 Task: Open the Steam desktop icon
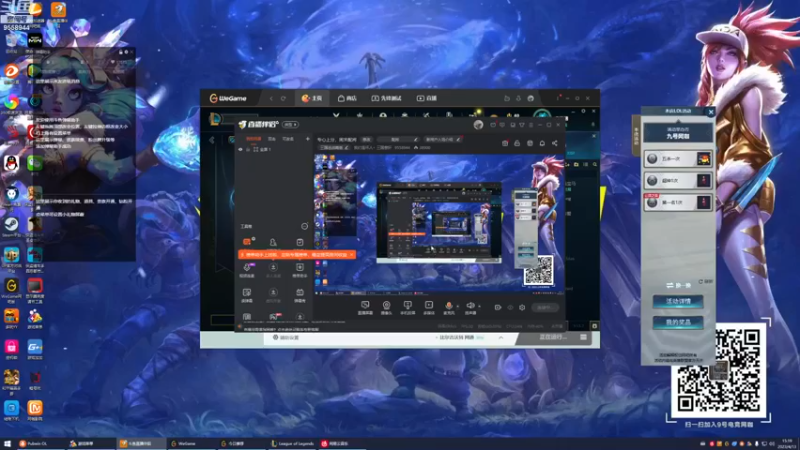tap(11, 224)
